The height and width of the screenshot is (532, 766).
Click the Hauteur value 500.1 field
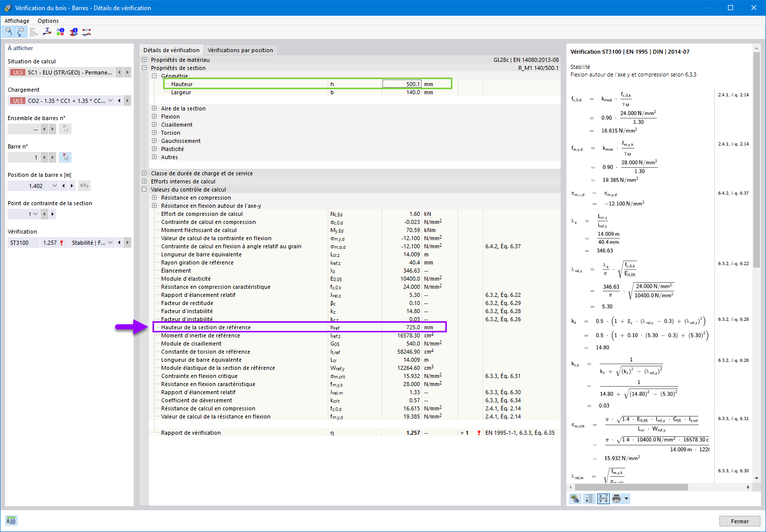[402, 84]
